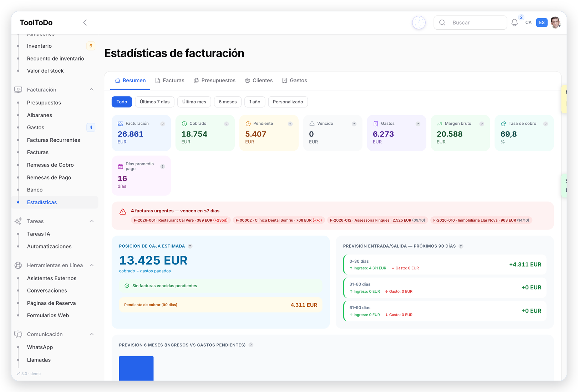Click the Facturación section icon in sidebar
Viewport: 578px width, 392px height.
point(18,89)
